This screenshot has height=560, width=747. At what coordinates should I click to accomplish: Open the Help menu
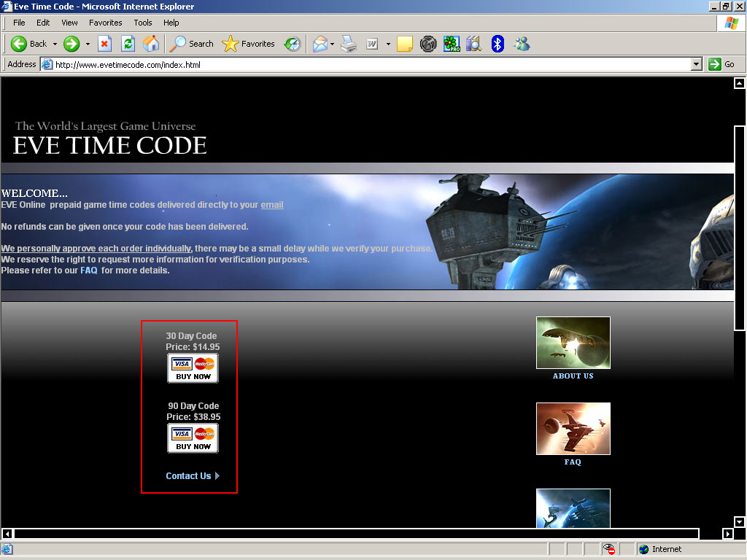coord(171,23)
